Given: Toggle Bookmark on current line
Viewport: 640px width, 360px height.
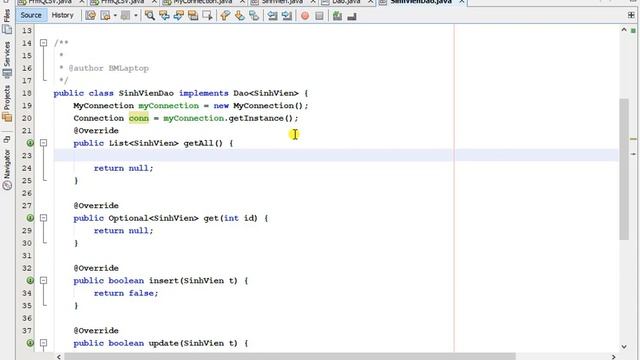Looking at the screenshot, I should (x=254, y=16).
